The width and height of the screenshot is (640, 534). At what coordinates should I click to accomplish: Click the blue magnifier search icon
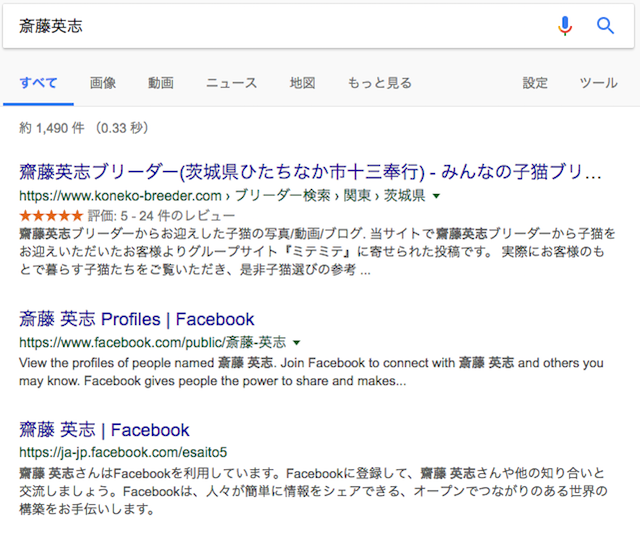[x=605, y=26]
